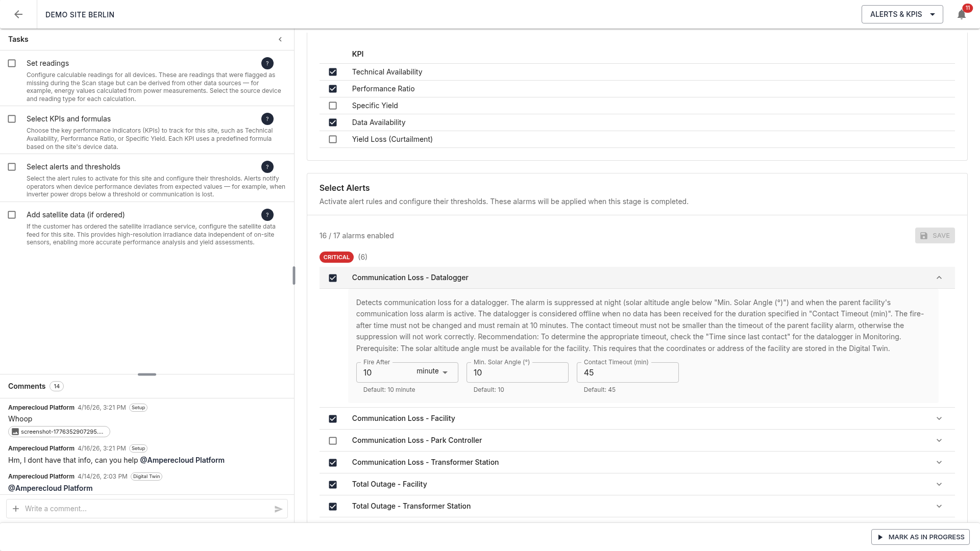980x551 pixels.
Task: Click the Comments count badge 14
Action: coord(57,386)
